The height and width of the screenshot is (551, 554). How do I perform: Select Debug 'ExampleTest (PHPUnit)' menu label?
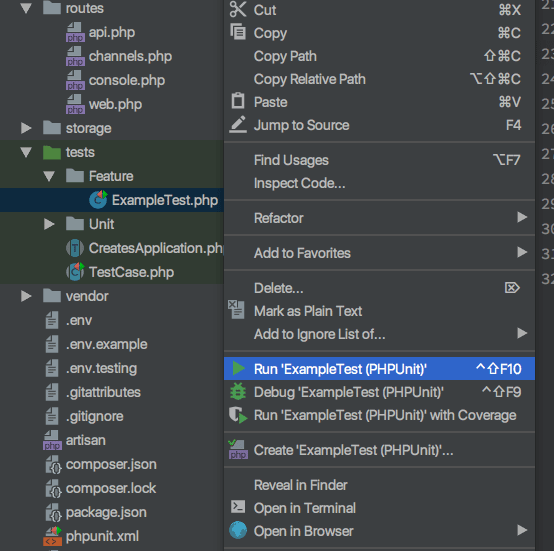348,392
